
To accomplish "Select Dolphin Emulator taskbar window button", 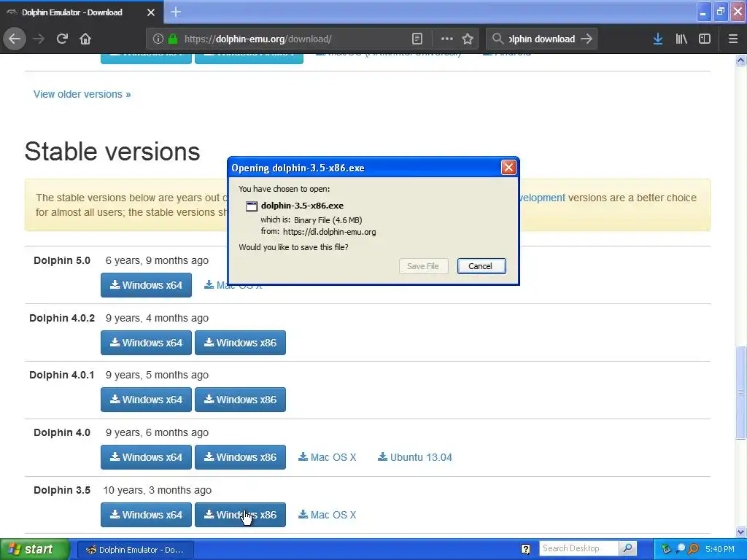I will [135, 550].
